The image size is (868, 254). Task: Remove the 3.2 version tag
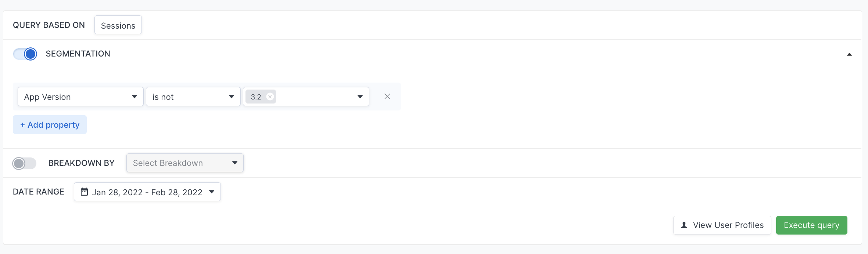pos(270,97)
